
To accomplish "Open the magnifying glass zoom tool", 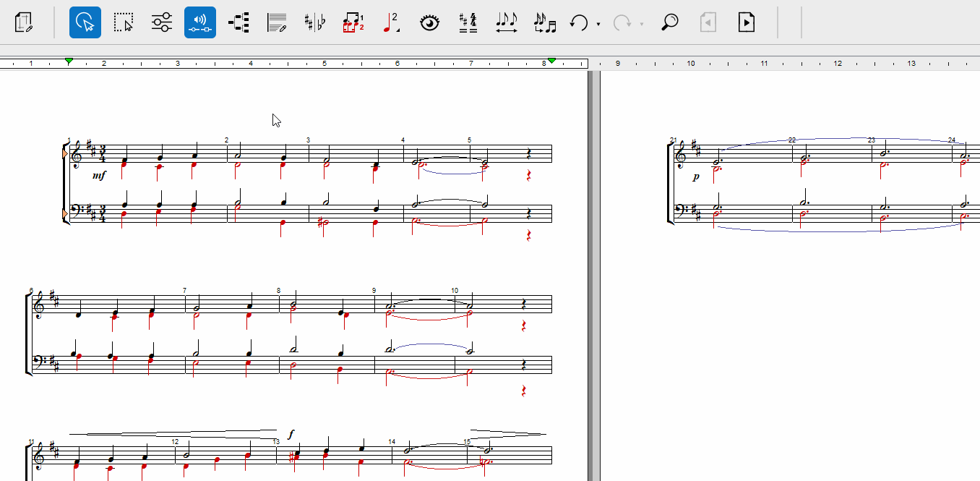I will coord(670,22).
